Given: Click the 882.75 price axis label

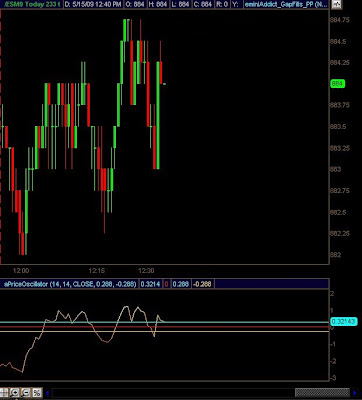Looking at the screenshot, I should [x=339, y=191].
